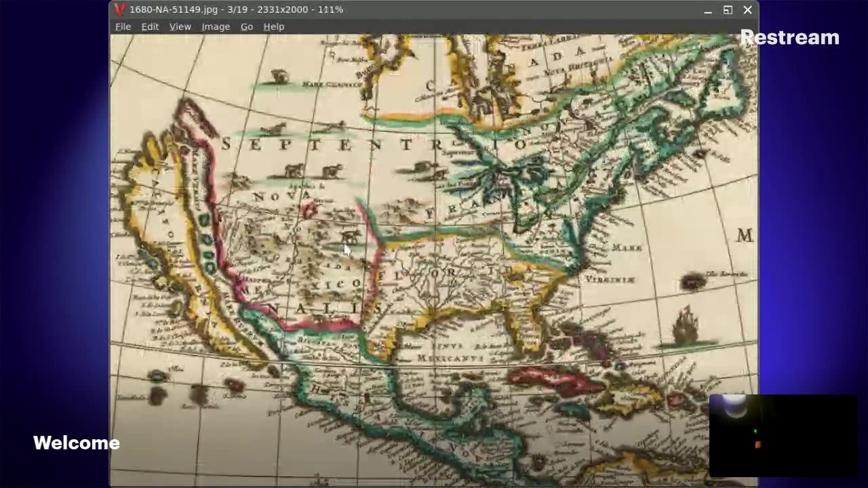Open the View menu
Viewport: 868px width, 488px height.
[x=180, y=26]
